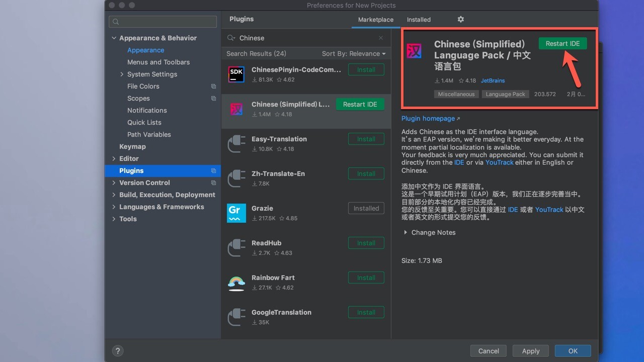Install the Easy-Translation plugin

click(366, 139)
